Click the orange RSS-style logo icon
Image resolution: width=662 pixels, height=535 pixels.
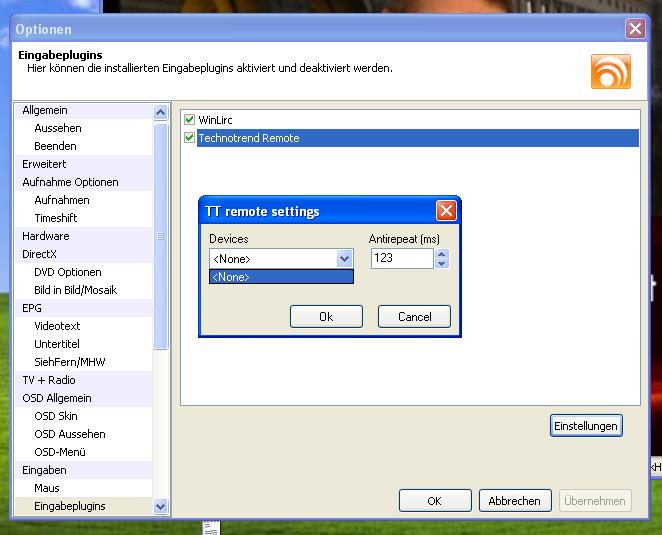pos(610,71)
